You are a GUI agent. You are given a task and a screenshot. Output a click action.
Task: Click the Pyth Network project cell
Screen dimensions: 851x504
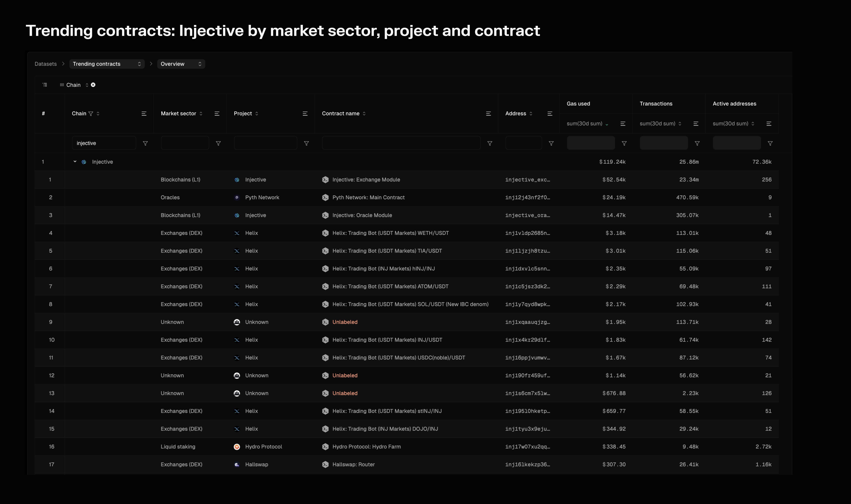pyautogui.click(x=262, y=197)
